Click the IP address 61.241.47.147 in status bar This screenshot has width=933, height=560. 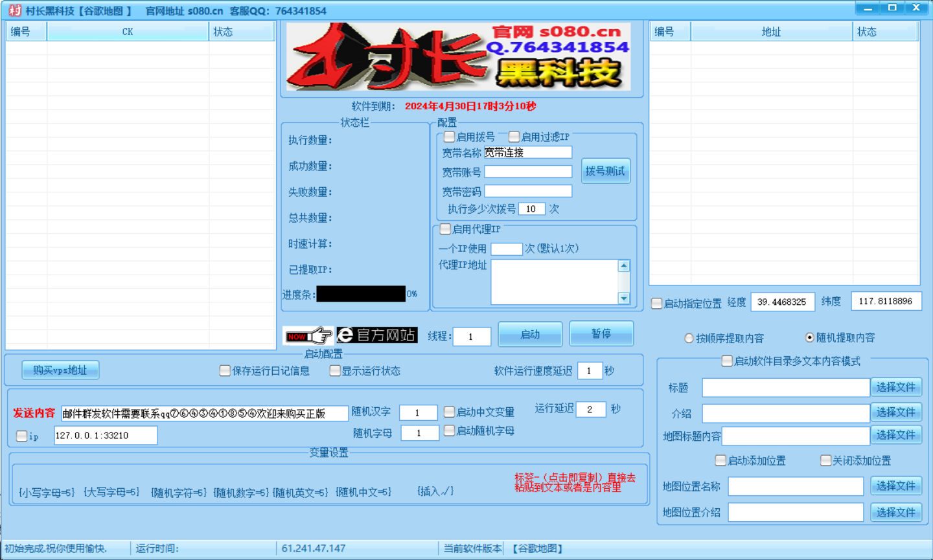click(x=314, y=548)
